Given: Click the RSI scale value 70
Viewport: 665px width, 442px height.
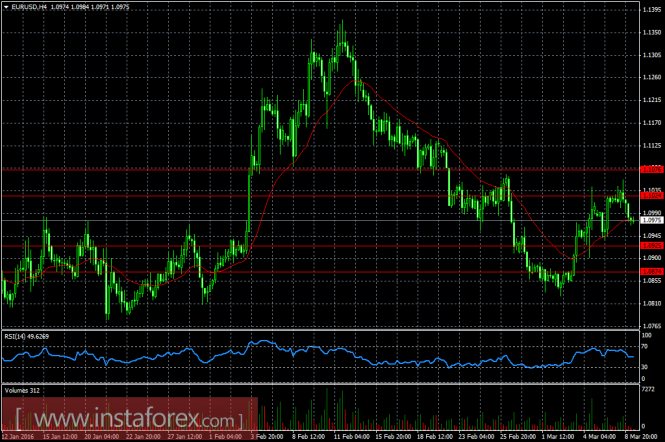Looking at the screenshot, I should pos(645,347).
